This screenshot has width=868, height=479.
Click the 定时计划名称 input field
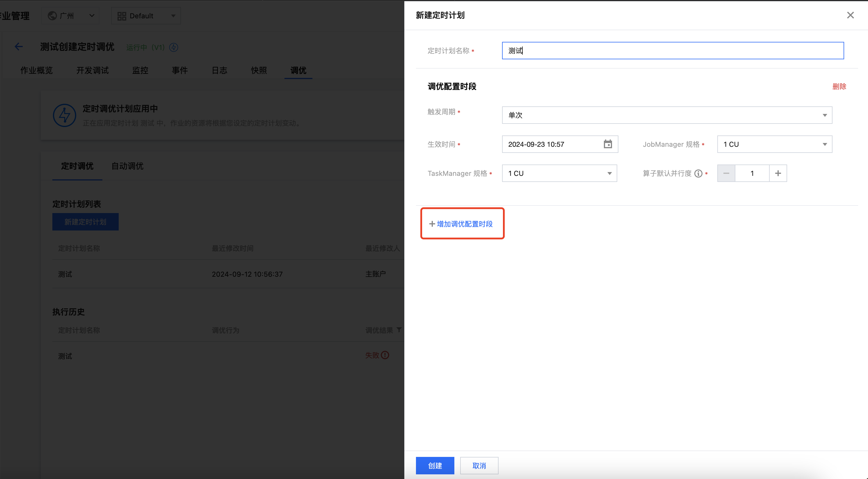click(673, 51)
